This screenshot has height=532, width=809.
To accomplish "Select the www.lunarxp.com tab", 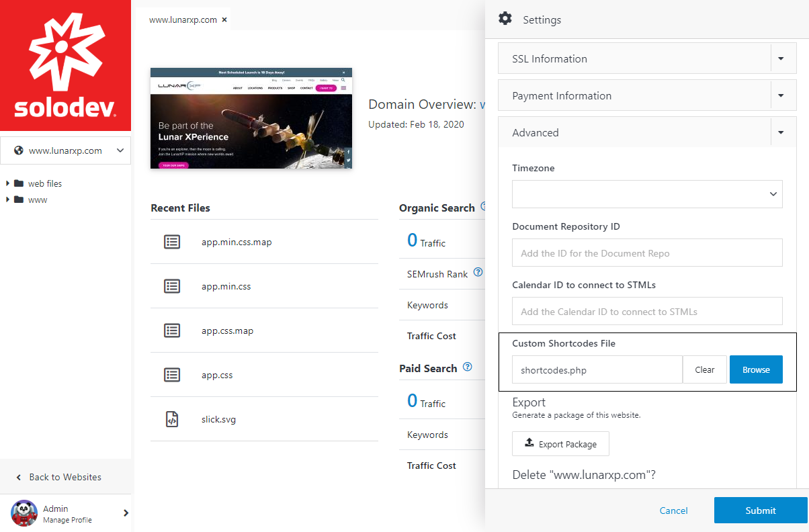I will [x=183, y=19].
